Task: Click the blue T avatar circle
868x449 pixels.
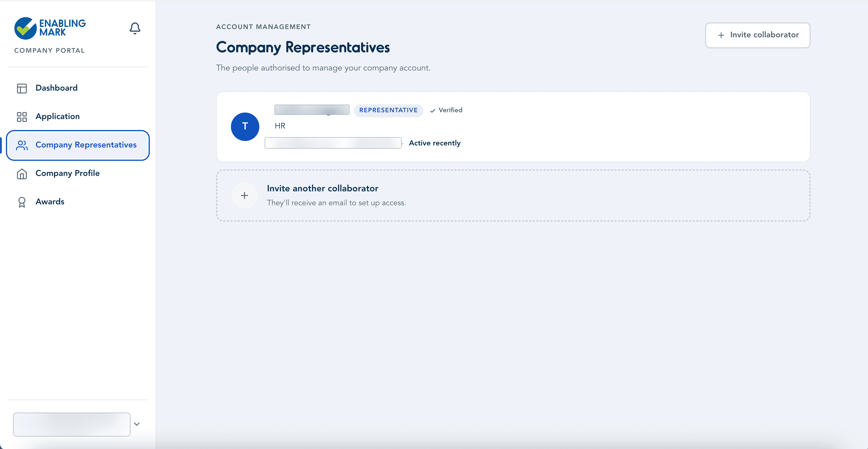Action: click(245, 126)
